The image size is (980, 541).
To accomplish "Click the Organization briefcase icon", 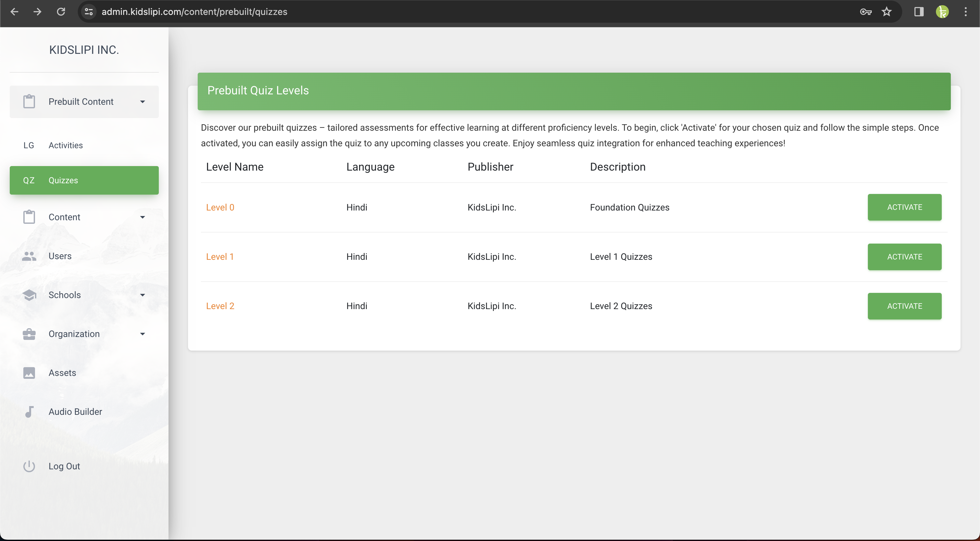I will (29, 334).
